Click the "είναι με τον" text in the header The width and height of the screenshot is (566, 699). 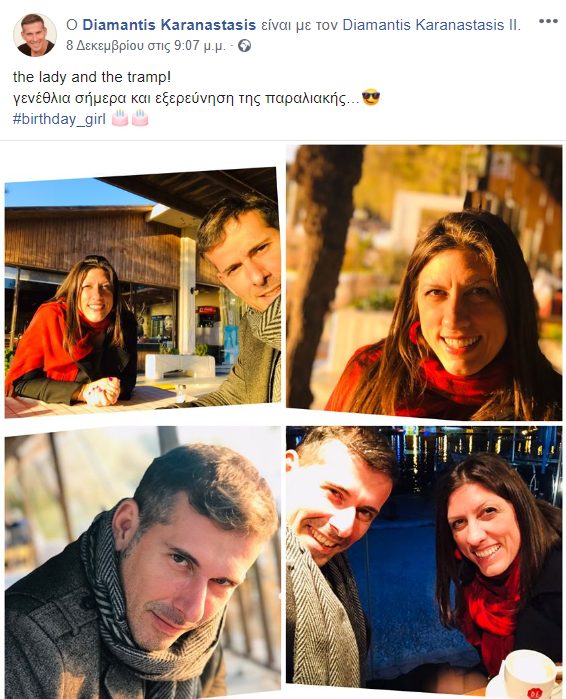tap(299, 25)
